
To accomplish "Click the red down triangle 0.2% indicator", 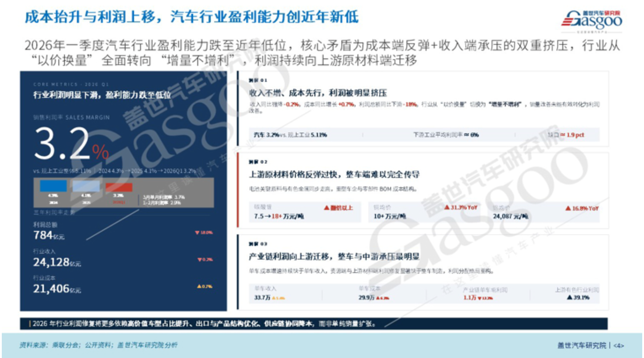I will click(205, 259).
